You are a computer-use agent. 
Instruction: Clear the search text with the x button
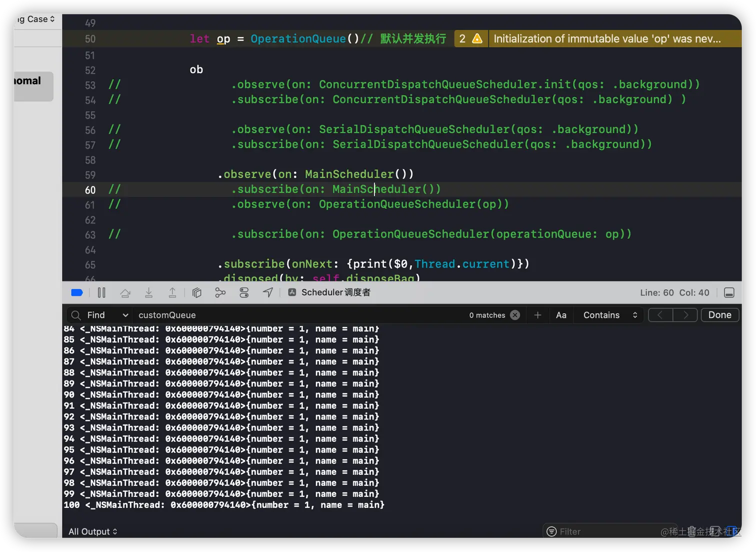[515, 315]
